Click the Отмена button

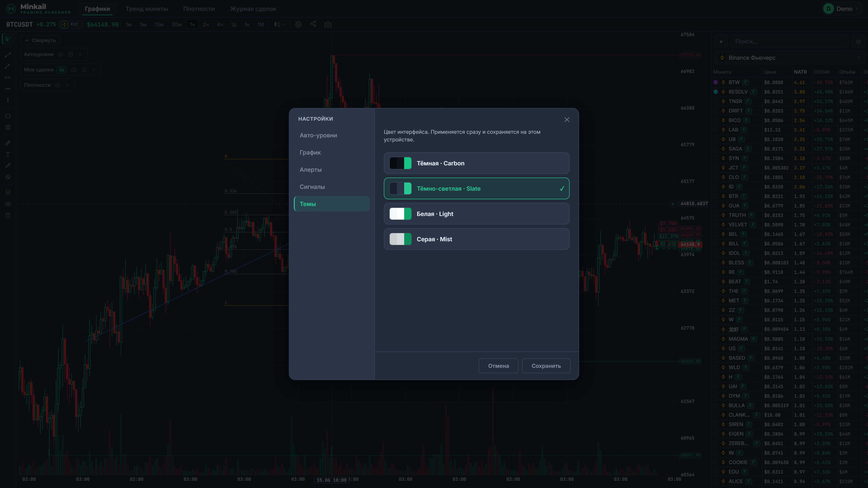tap(498, 366)
